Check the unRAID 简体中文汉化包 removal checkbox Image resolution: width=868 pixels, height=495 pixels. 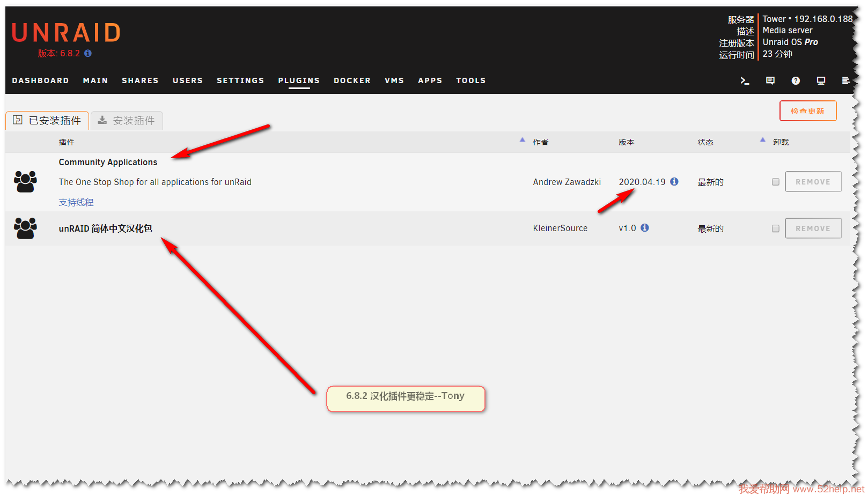775,228
